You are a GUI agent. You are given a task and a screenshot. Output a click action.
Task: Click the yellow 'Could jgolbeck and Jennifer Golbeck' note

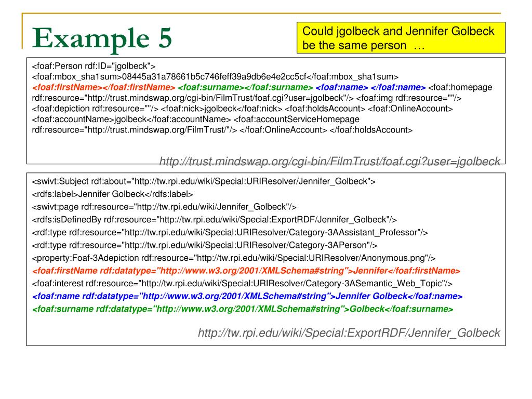coord(401,37)
